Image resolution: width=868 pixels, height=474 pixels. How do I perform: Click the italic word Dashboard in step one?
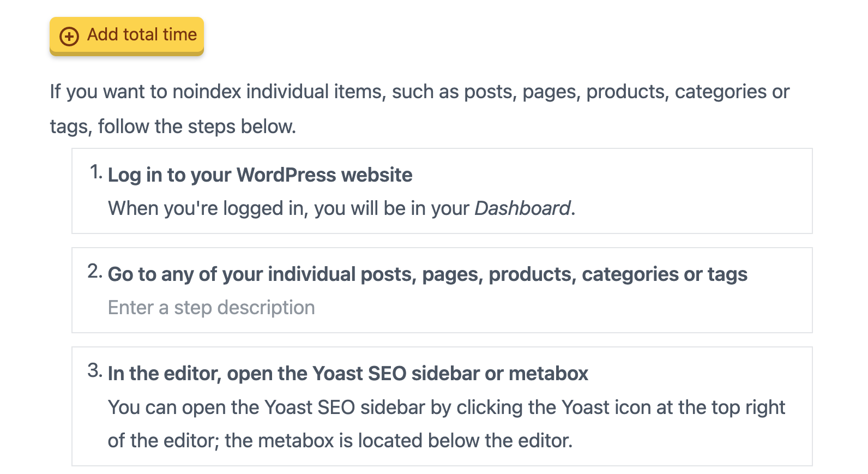tap(522, 208)
